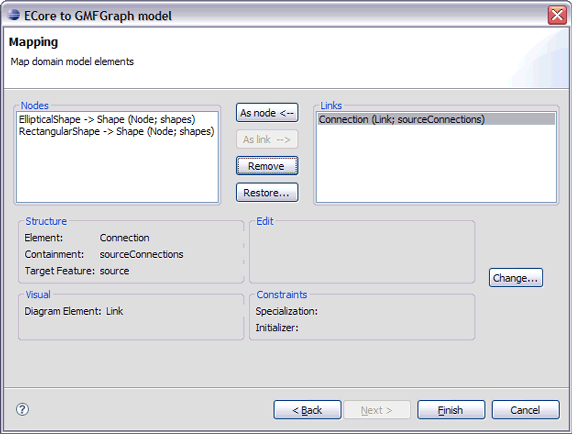572x434 pixels.
Task: Close the ECore to GMFGraph dialog
Action: (557, 16)
